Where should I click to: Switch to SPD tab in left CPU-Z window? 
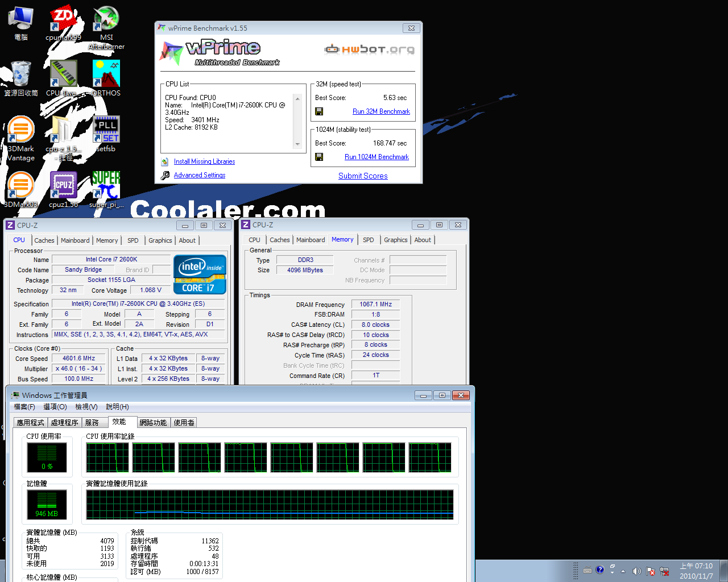click(x=133, y=240)
